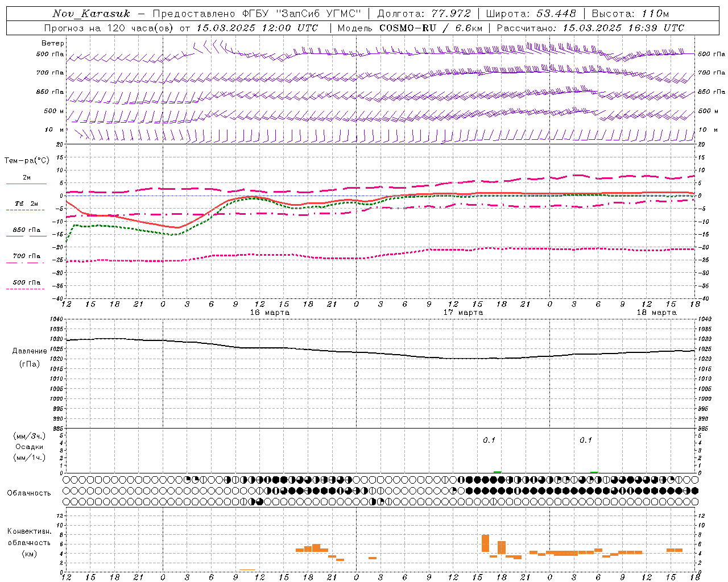This screenshot has height=582, width=728.
Task: Click the Осадки precipitation label
Action: 30,447
